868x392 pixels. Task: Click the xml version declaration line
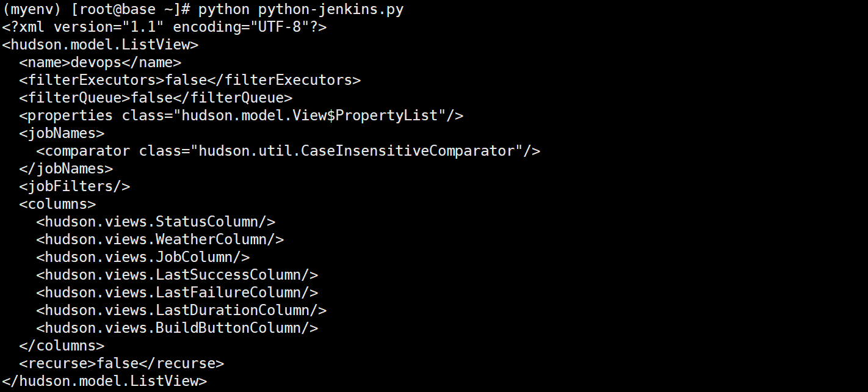(x=164, y=27)
